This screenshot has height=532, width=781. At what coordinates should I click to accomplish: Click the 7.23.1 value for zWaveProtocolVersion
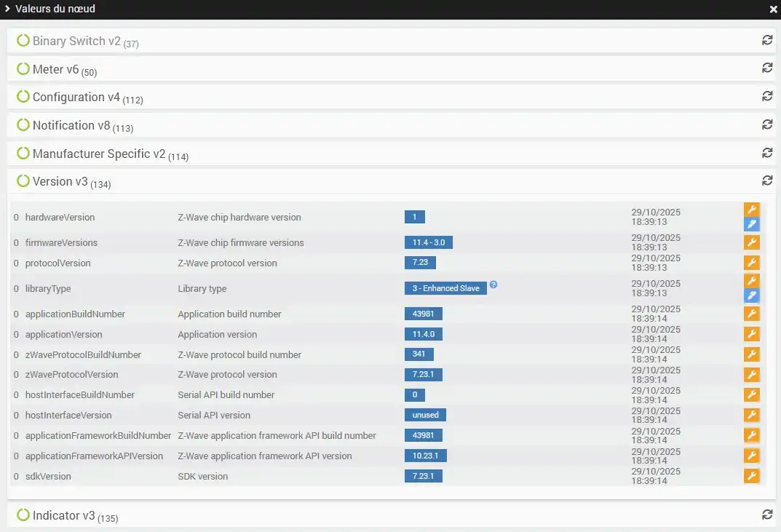[423, 375]
